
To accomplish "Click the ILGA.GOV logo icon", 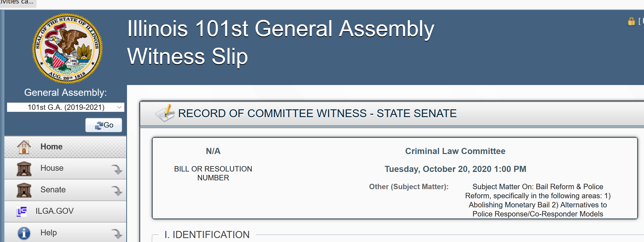I will click(x=22, y=211).
